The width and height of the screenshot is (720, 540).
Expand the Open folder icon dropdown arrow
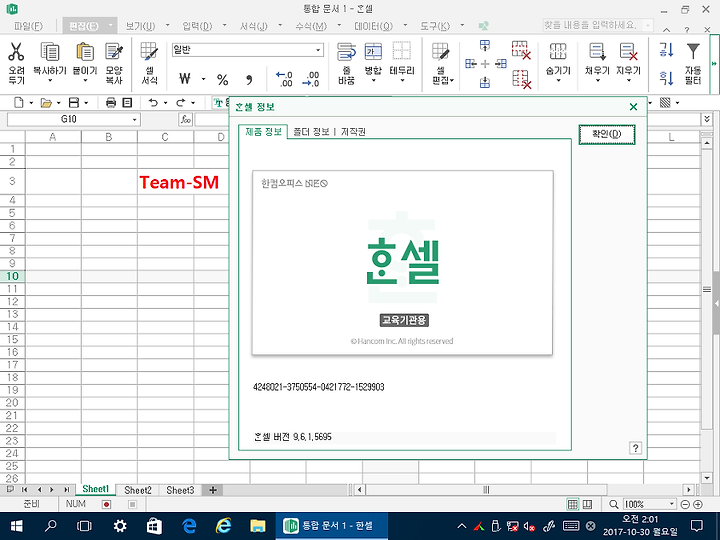click(x=59, y=103)
